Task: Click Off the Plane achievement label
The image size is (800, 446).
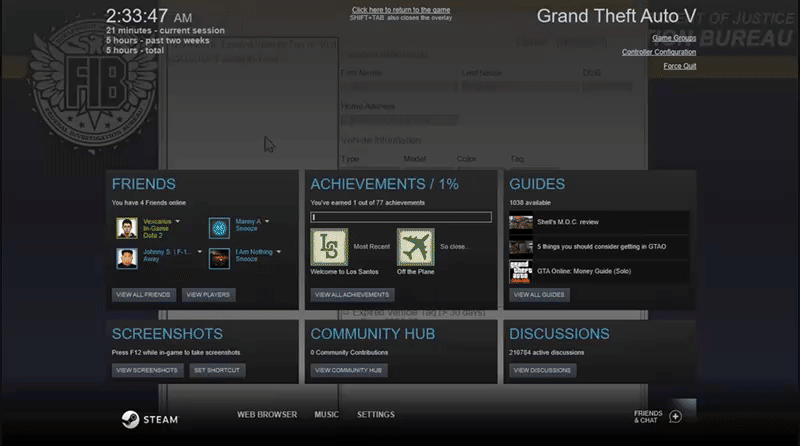Action: (x=416, y=272)
